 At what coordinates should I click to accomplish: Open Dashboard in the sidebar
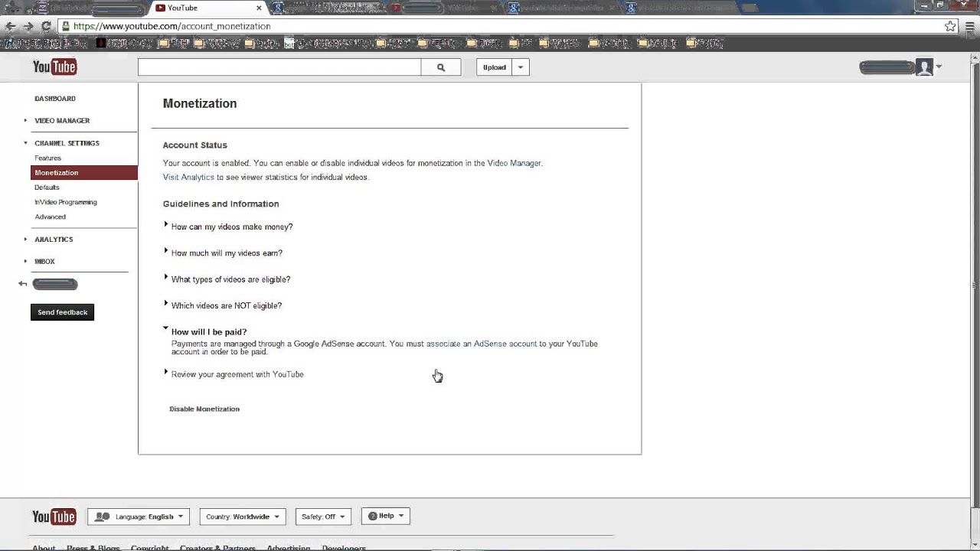(x=55, y=99)
